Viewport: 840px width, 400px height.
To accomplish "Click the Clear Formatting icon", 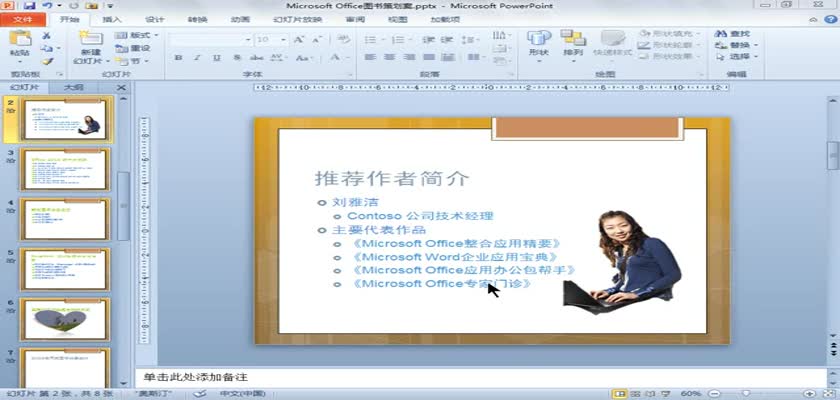I will [x=344, y=40].
